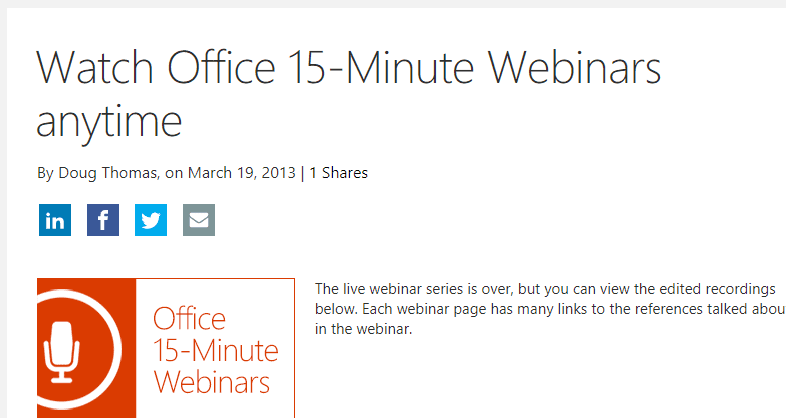Email the article using envelope icon

click(199, 220)
